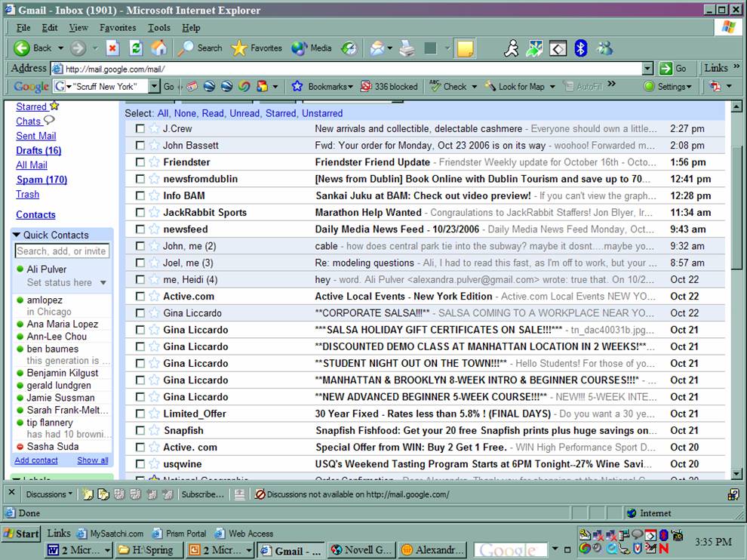Star the Friendster message
The width and height of the screenshot is (747, 560).
(x=154, y=162)
